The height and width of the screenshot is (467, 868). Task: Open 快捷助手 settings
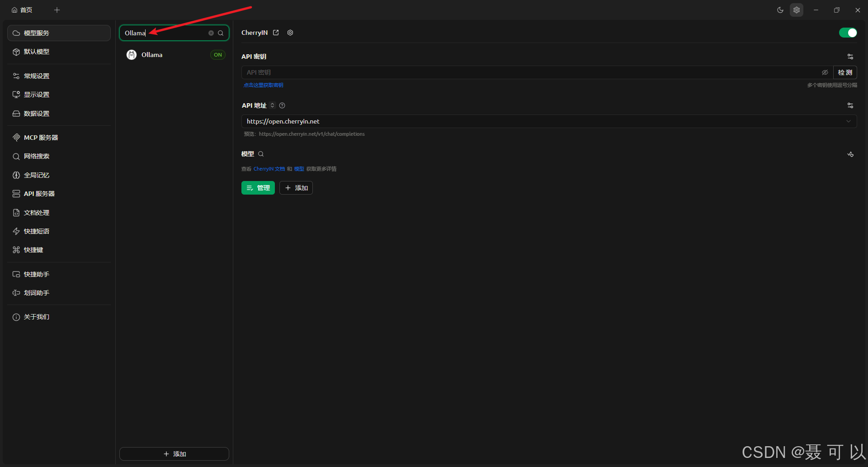point(59,274)
